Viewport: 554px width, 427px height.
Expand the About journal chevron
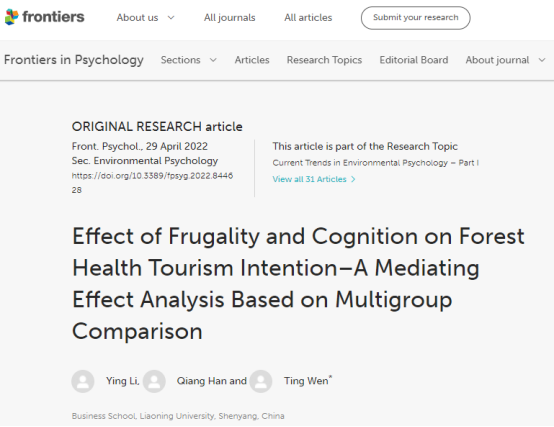tap(542, 60)
